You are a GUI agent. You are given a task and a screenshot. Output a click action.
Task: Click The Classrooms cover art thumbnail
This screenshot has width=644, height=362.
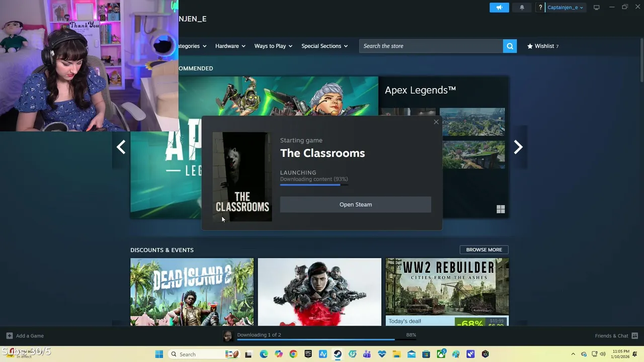coord(242,176)
